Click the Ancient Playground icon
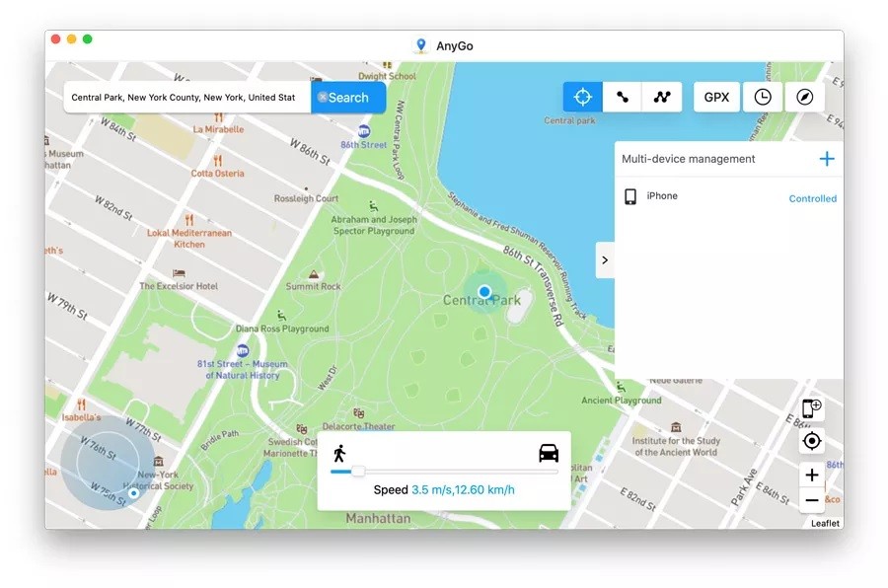 [x=622, y=387]
